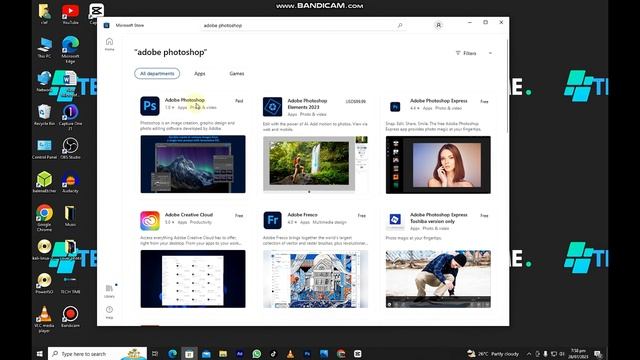Click Adobe Fresco house illustration screenshot
This screenshot has width=640, height=360.
pos(316,279)
